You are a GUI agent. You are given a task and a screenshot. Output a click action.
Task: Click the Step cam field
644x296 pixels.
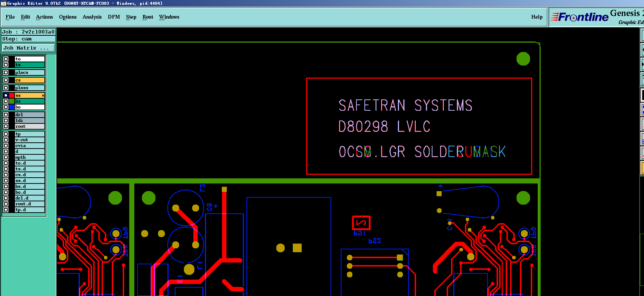[28, 39]
